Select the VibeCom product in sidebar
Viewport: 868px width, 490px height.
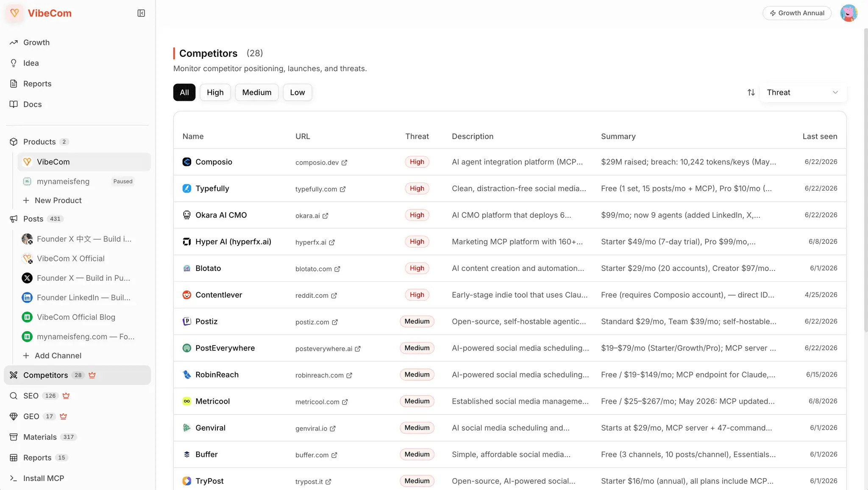pos(84,162)
